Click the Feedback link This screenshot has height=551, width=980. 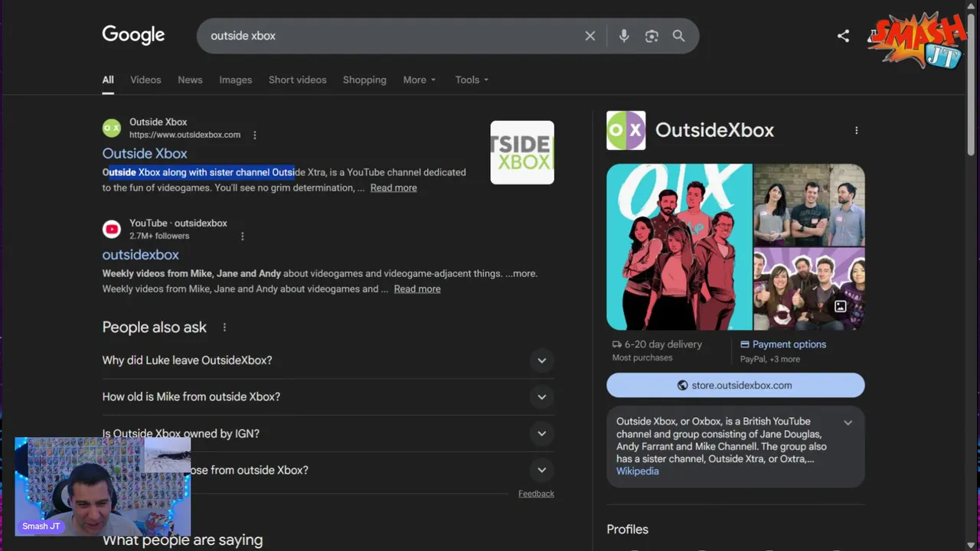[536, 494]
